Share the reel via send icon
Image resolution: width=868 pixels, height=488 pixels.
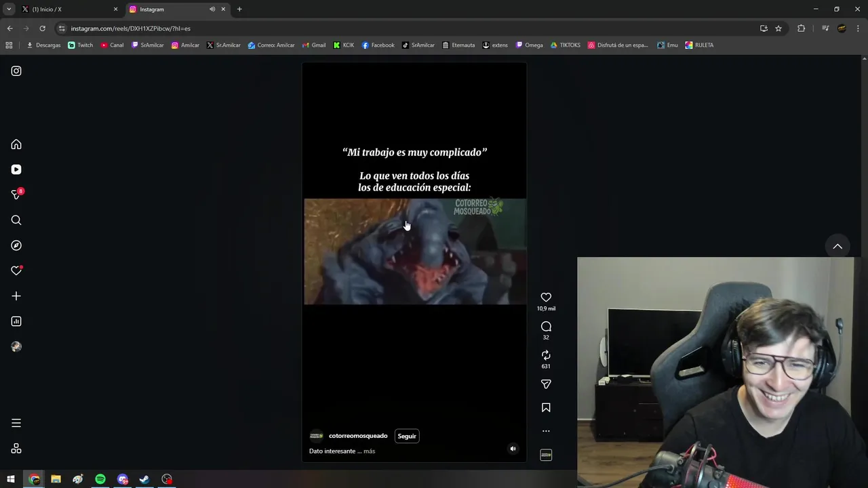point(546,384)
